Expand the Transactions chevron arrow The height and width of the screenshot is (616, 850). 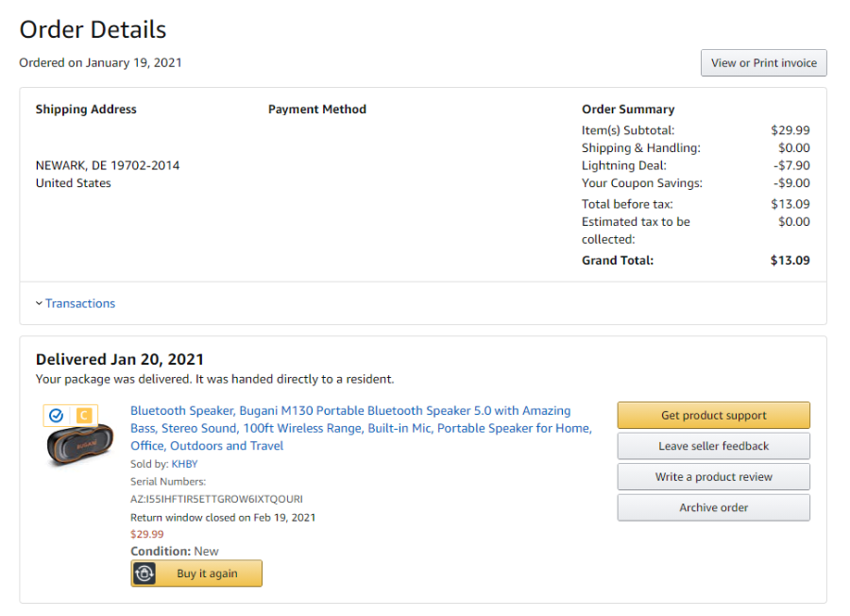coord(39,303)
